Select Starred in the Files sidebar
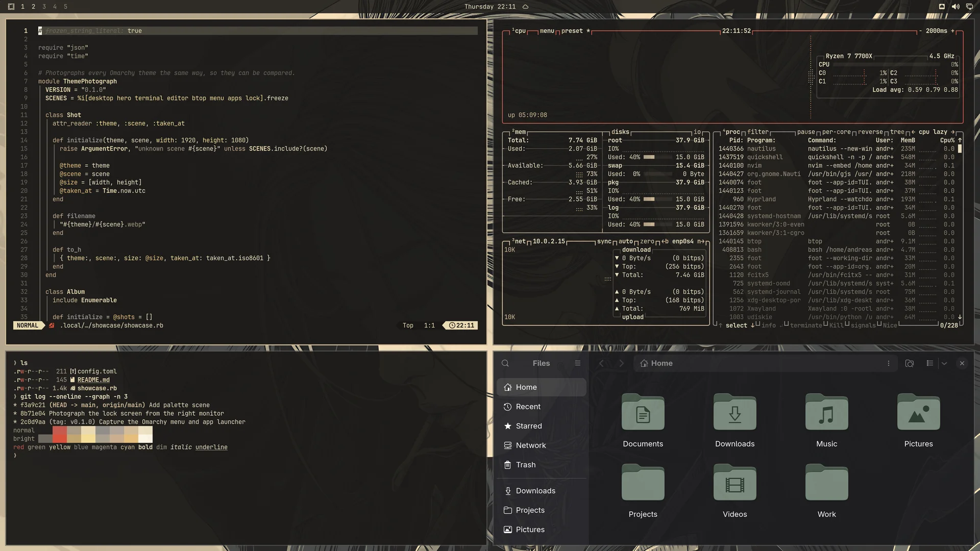Image resolution: width=980 pixels, height=551 pixels. pos(541,426)
